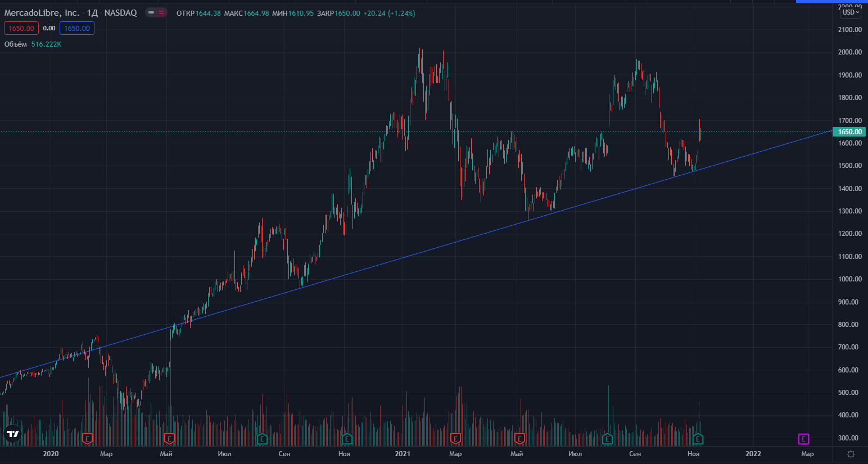Click the red 1650.00 sell price button
868x464 pixels.
pyautogui.click(x=21, y=28)
